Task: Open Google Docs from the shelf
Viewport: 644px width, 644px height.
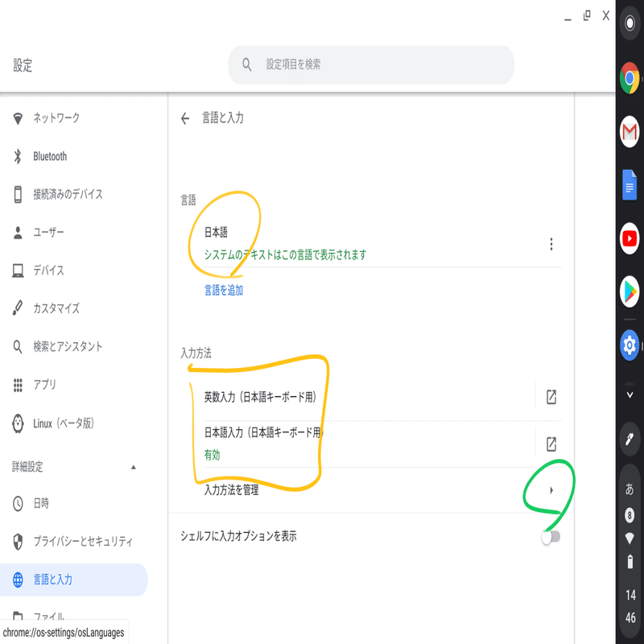Action: coord(629,184)
